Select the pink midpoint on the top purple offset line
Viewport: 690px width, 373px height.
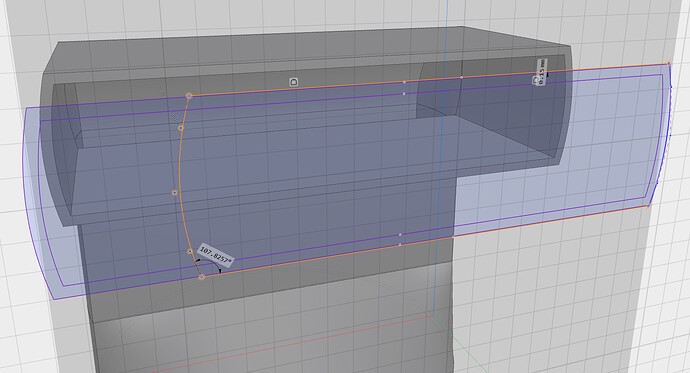[x=404, y=94]
